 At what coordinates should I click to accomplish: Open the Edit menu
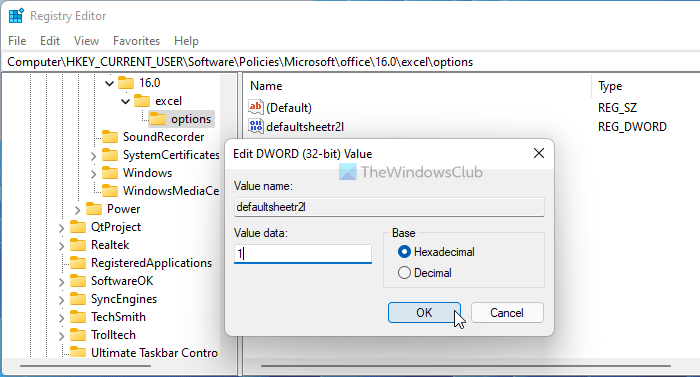[x=50, y=41]
